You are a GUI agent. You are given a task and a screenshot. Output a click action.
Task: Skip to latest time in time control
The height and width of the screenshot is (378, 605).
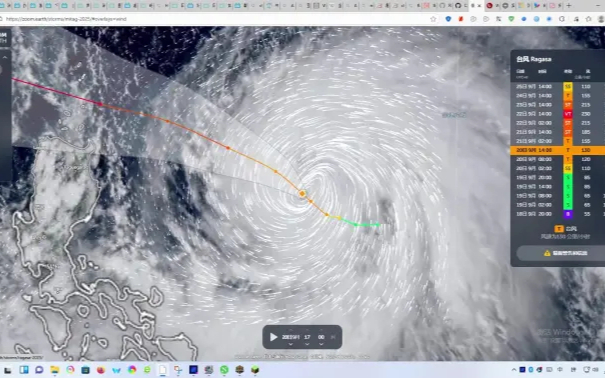pos(333,337)
